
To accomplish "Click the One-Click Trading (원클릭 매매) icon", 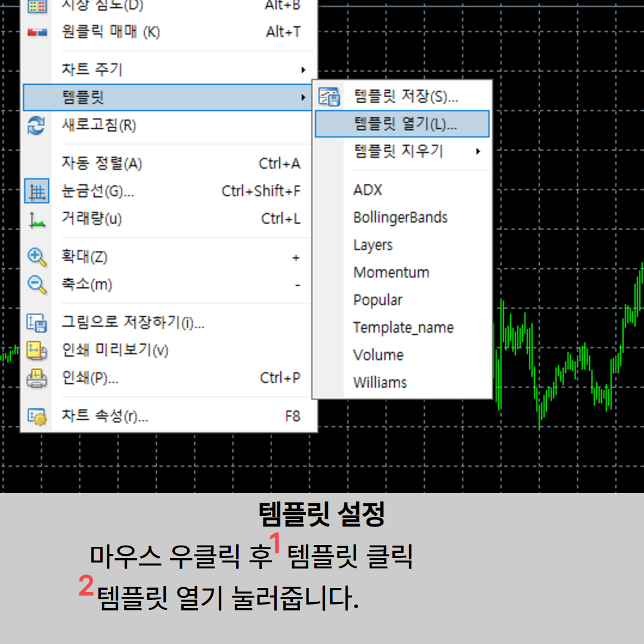I will point(37,32).
